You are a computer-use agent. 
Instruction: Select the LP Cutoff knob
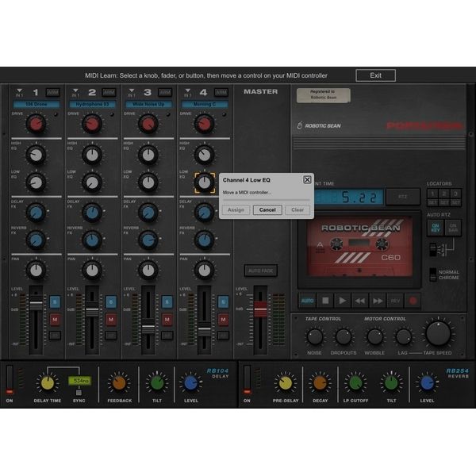(x=355, y=383)
